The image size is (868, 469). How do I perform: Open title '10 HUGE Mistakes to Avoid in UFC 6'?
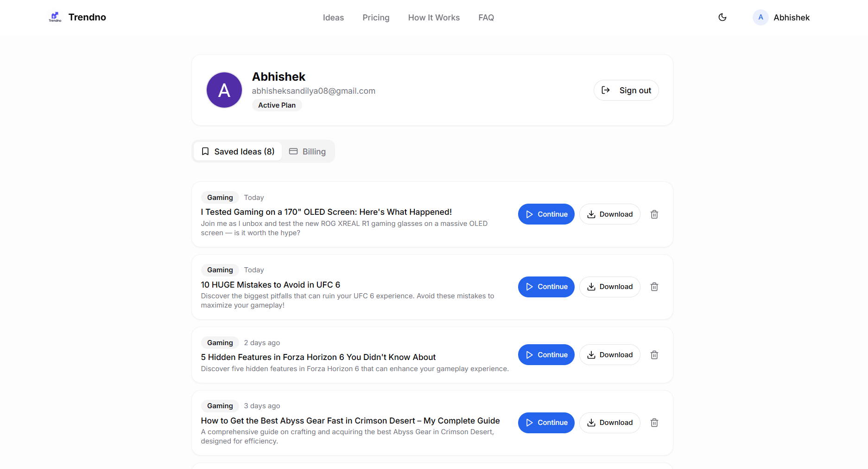point(271,285)
